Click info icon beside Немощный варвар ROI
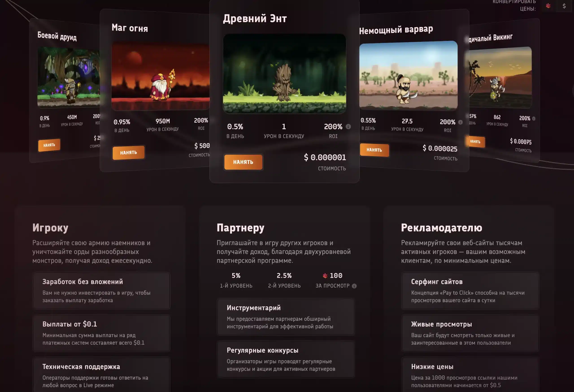The width and height of the screenshot is (574, 392). (460, 122)
